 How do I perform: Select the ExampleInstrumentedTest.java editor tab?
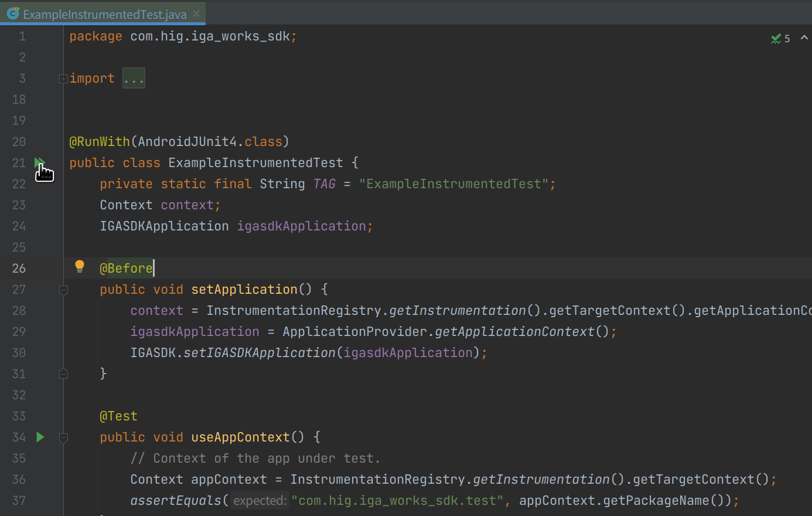(103, 13)
